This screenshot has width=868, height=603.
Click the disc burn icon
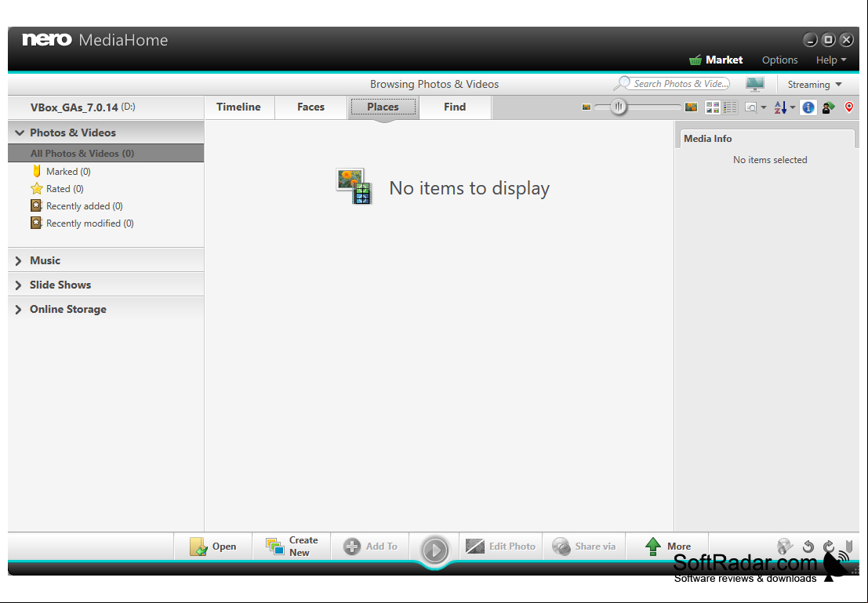tap(785, 547)
